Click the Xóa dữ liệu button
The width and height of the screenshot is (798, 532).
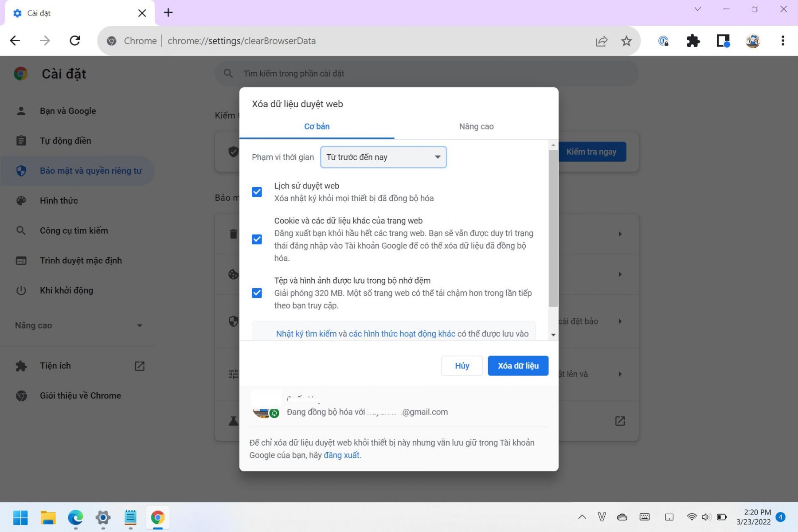pos(518,366)
